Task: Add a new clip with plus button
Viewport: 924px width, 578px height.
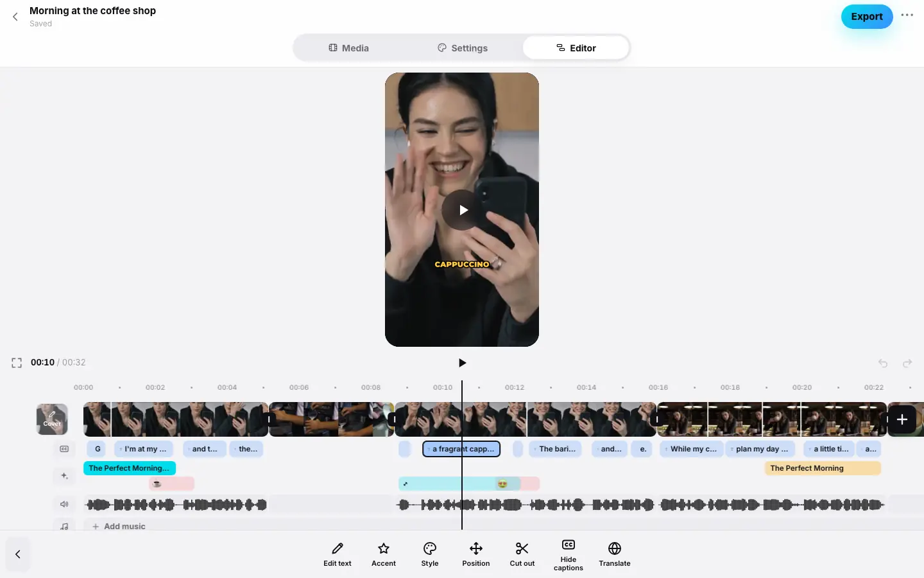Action: click(902, 419)
